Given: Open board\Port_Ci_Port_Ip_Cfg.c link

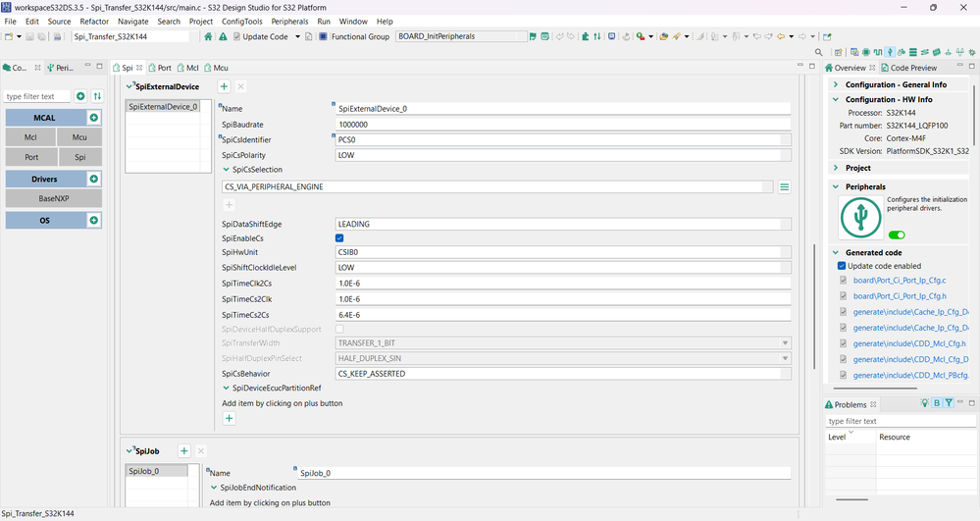Looking at the screenshot, I should (x=900, y=281).
